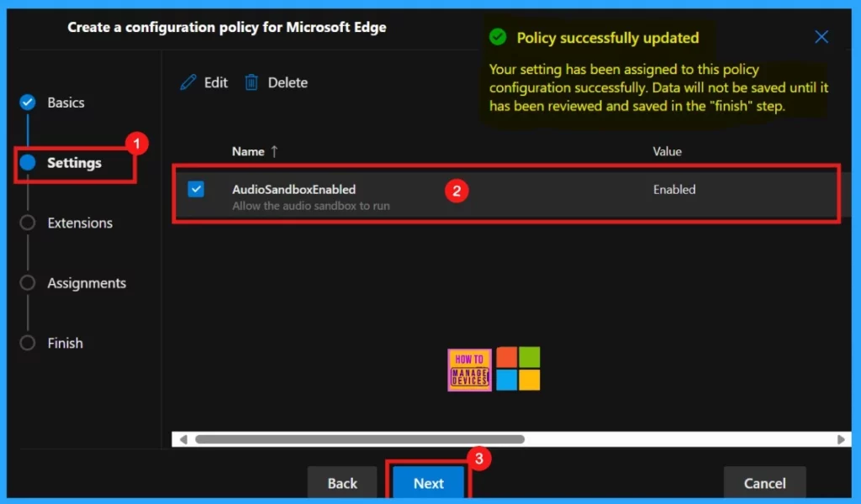Dismiss the Policy successfully updated notification
The image size is (861, 504).
821,37
